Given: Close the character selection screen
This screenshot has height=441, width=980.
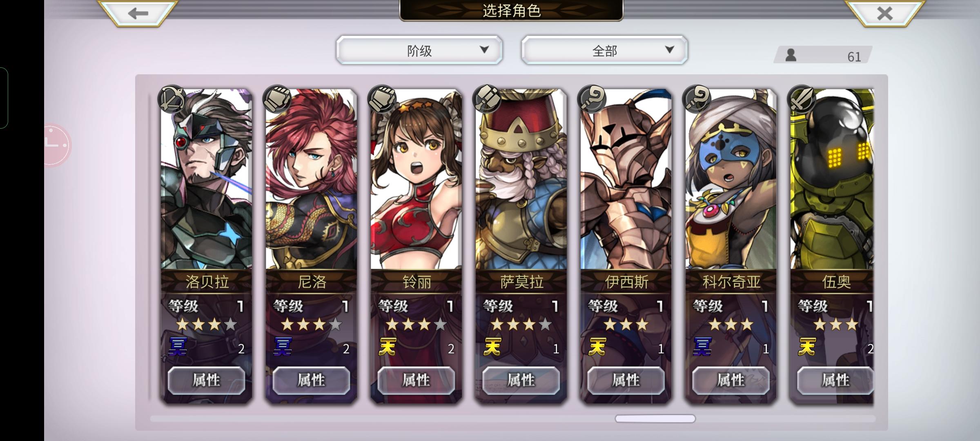Looking at the screenshot, I should (884, 13).
